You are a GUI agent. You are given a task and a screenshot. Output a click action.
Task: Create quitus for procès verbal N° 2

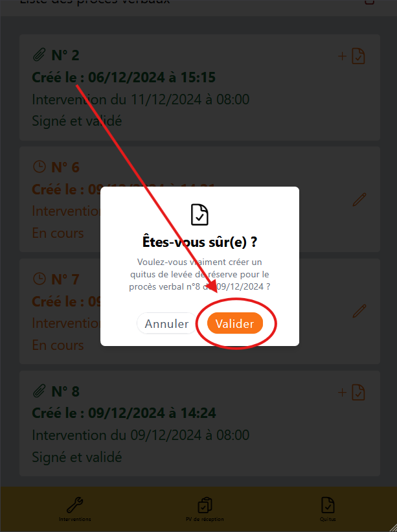[352, 56]
